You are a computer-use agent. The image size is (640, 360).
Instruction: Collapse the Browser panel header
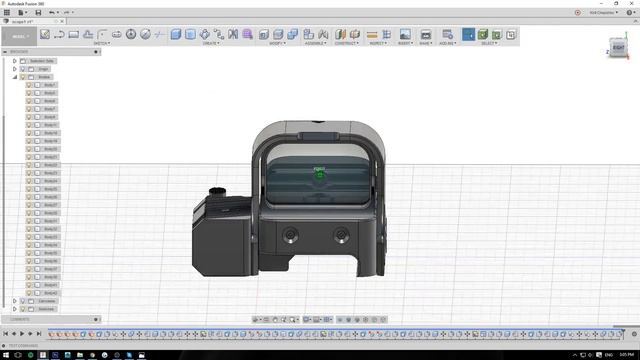click(x=5, y=52)
